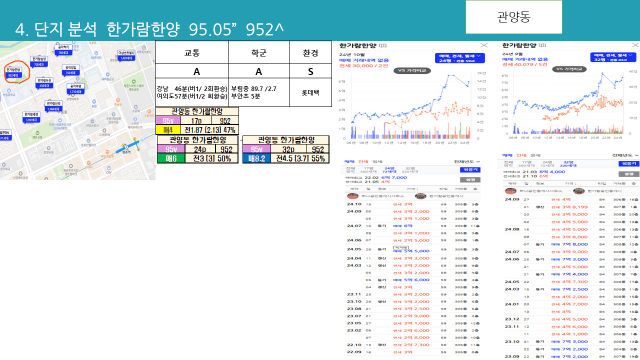The width and height of the screenshot is (640, 360).
Task: Click the green park icon on the map
Action: click(x=37, y=133)
